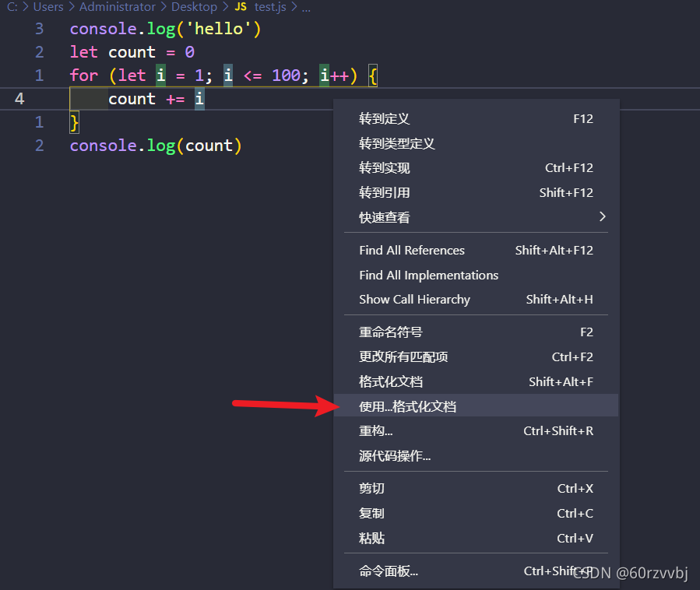Screen dimensions: 700x590
Task: Open Show Call Hierarchy
Action: click(415, 299)
